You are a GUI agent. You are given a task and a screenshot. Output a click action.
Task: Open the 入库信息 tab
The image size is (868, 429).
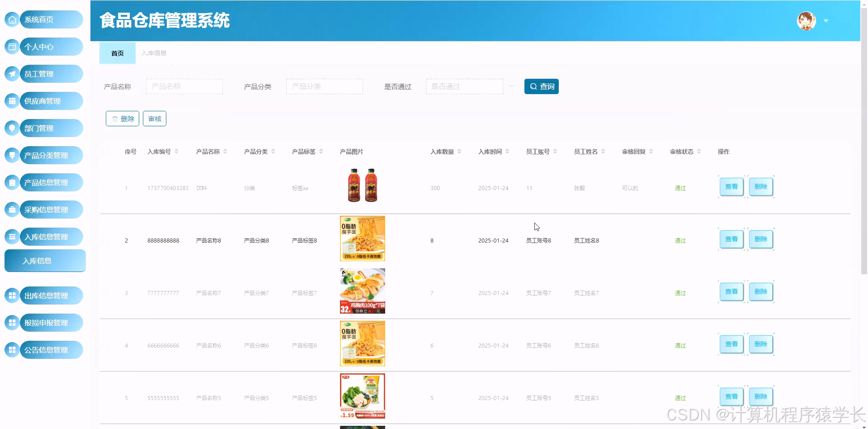pos(154,53)
